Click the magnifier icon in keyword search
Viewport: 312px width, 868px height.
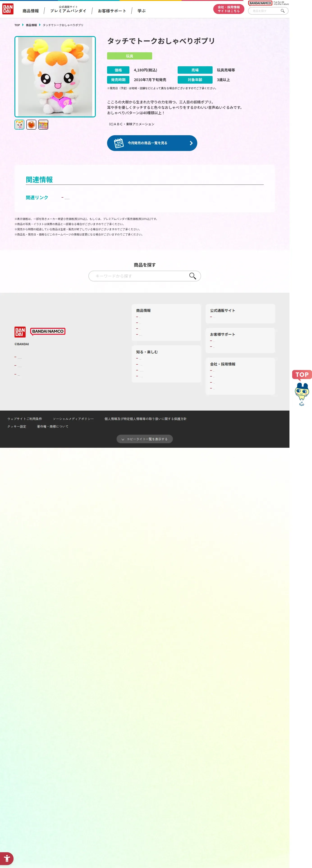(x=192, y=276)
